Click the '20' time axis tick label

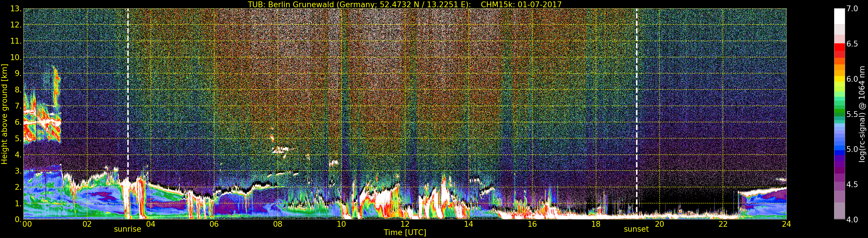coord(659,224)
